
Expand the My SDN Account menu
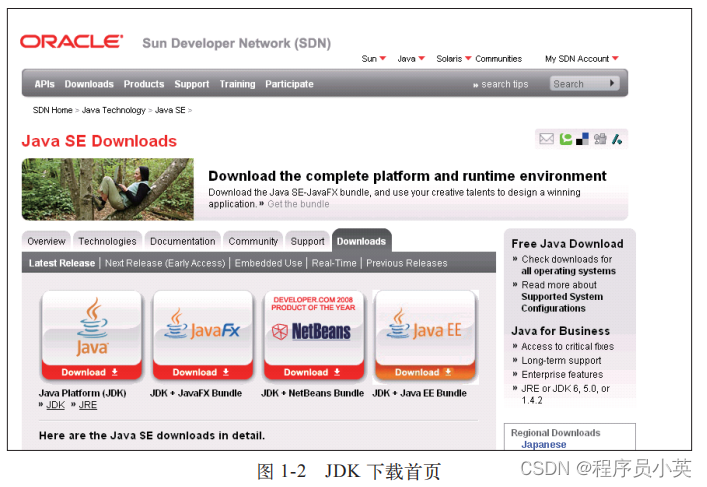[582, 59]
